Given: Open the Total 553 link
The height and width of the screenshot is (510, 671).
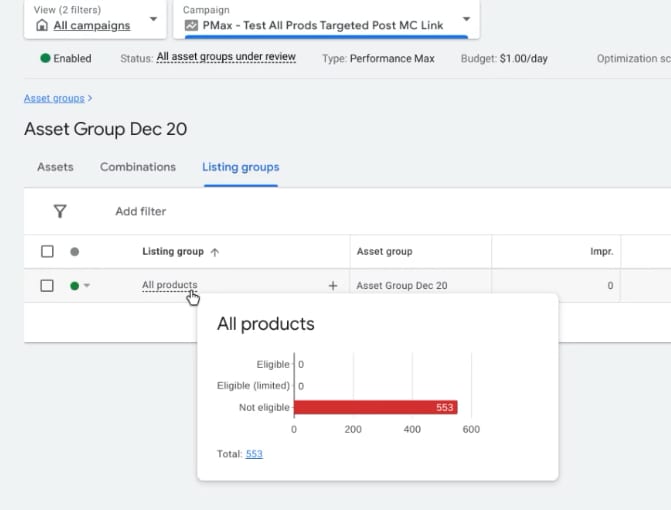Looking at the screenshot, I should pos(254,454).
